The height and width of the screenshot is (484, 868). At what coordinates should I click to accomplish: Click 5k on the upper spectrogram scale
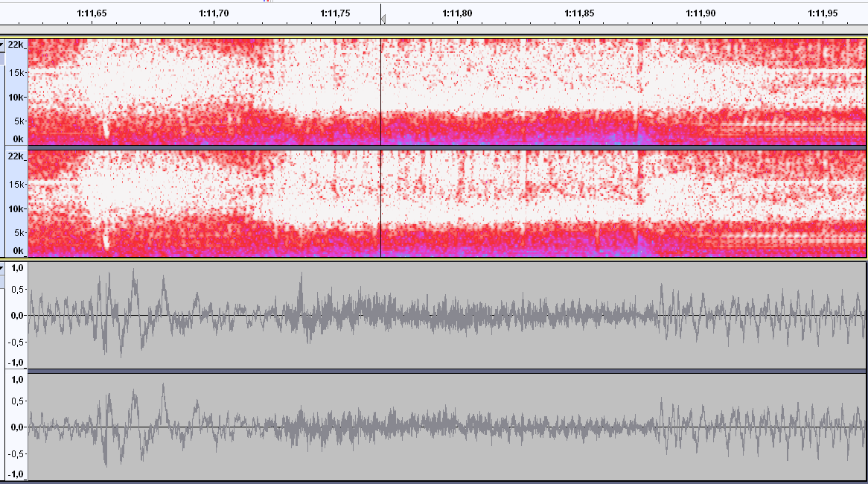(18, 121)
